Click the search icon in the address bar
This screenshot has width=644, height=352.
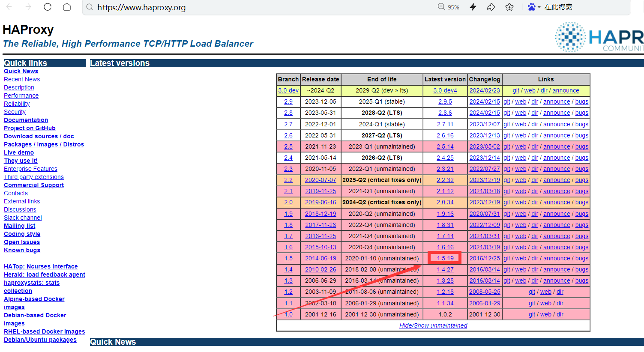[90, 7]
